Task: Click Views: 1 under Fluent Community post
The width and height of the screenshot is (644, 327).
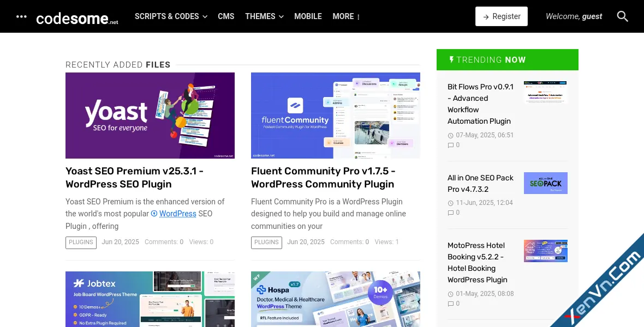Action: tap(386, 242)
